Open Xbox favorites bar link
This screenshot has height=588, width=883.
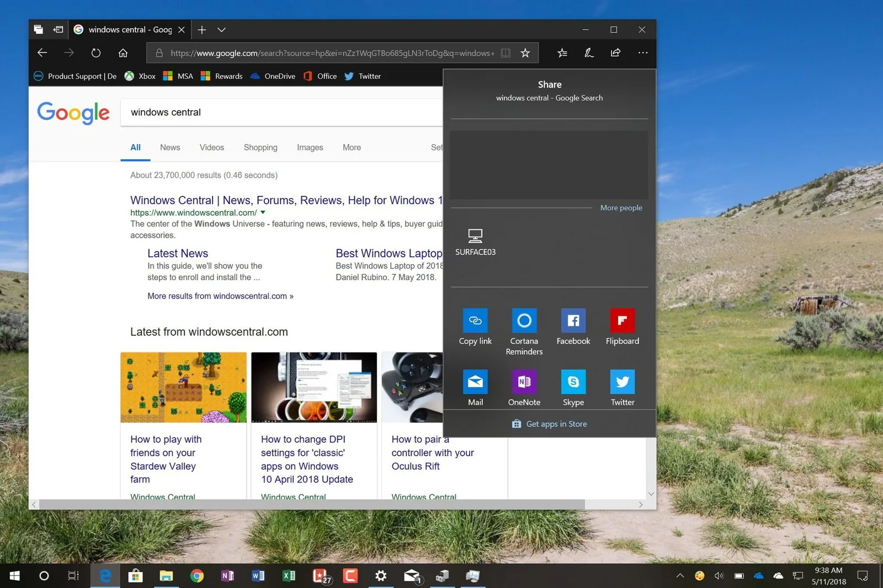tap(140, 76)
